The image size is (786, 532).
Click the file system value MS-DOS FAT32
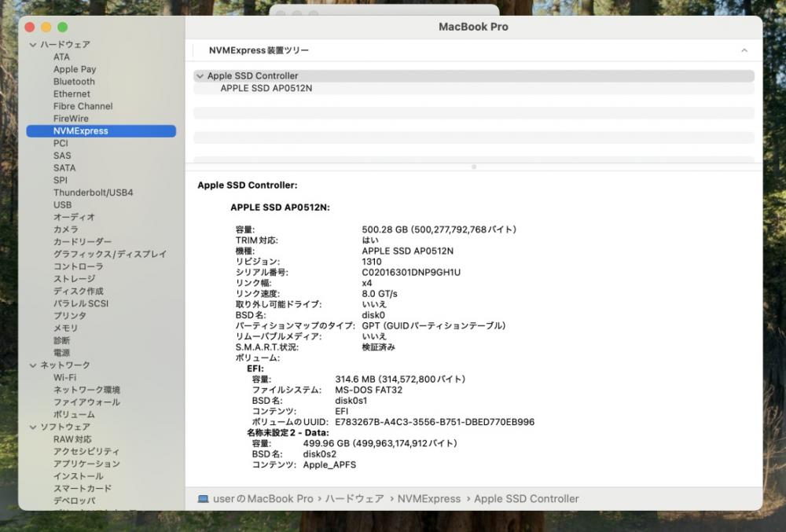[x=369, y=391]
